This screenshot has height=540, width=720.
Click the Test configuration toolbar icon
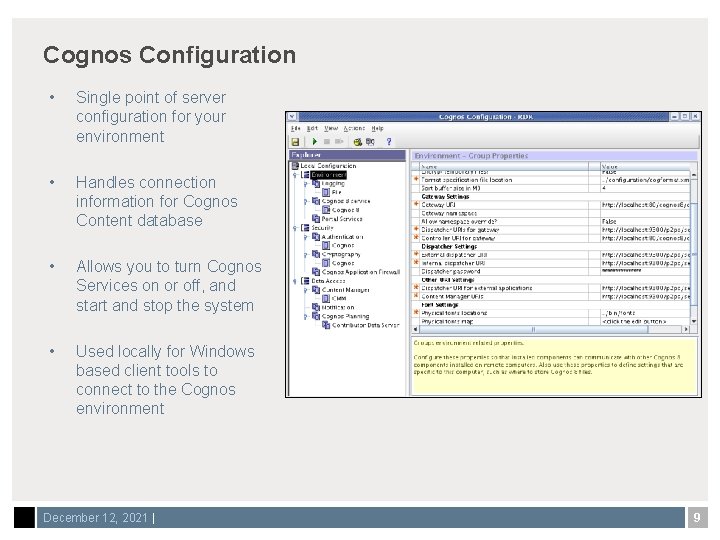(357, 142)
